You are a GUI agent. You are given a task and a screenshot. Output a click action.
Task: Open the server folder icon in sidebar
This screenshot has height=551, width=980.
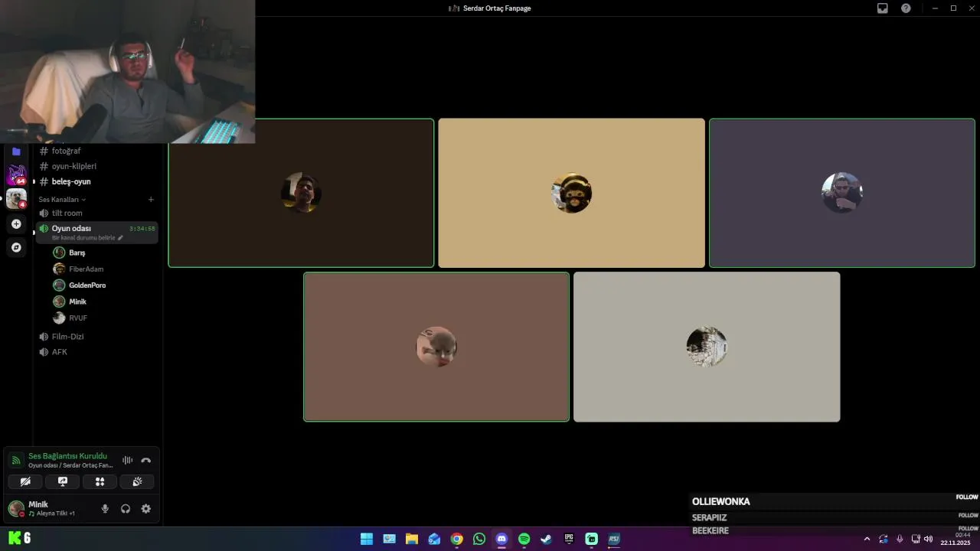pyautogui.click(x=16, y=152)
